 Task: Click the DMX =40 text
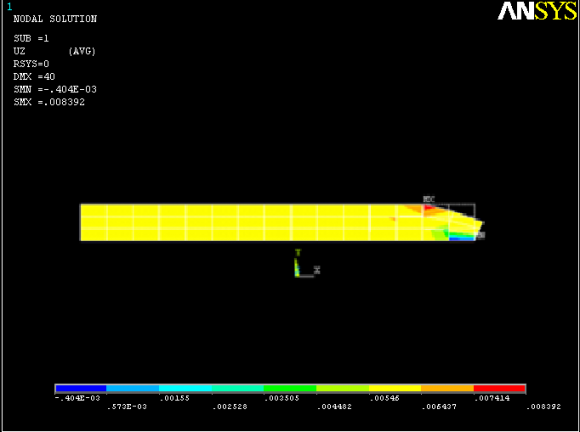(x=34, y=77)
